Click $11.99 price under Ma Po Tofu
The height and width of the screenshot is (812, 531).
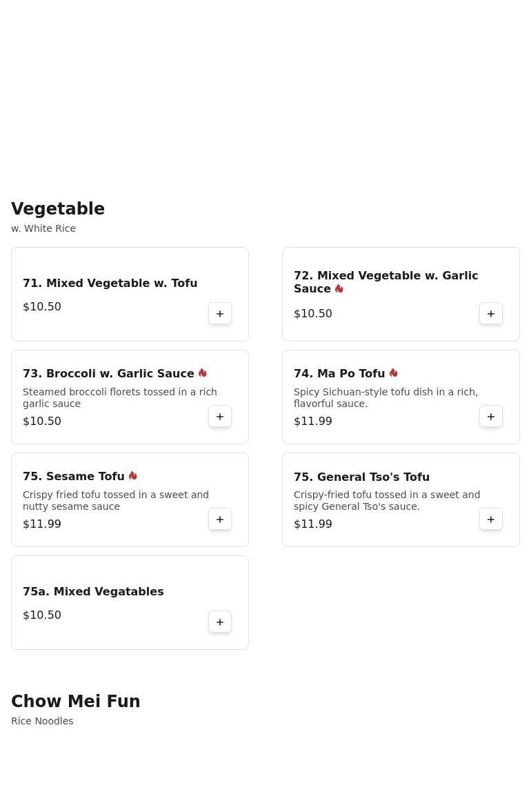313,422
